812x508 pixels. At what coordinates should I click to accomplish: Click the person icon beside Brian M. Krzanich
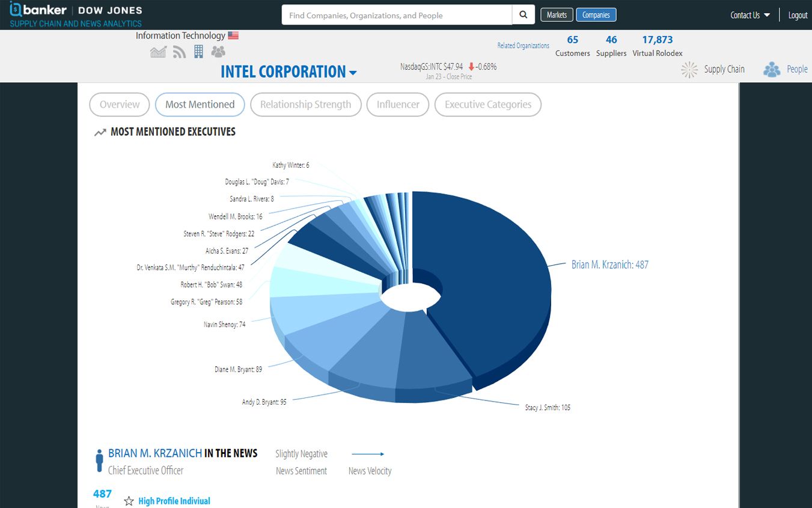pyautogui.click(x=99, y=461)
